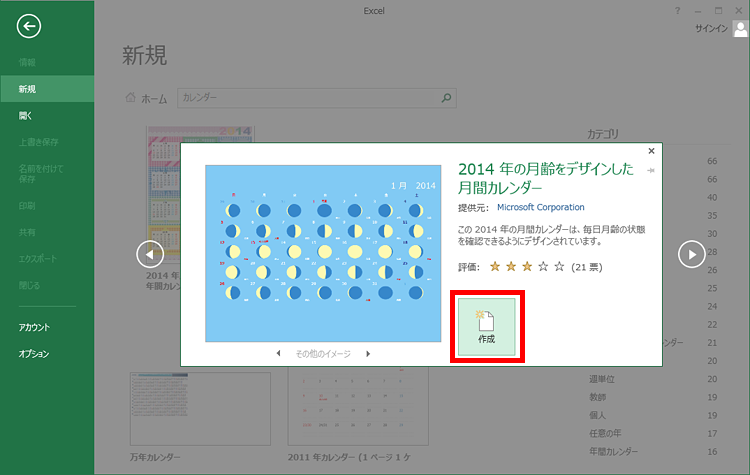
Task: Filter by the 年間カレンダー category
Action: pyautogui.click(x=614, y=452)
